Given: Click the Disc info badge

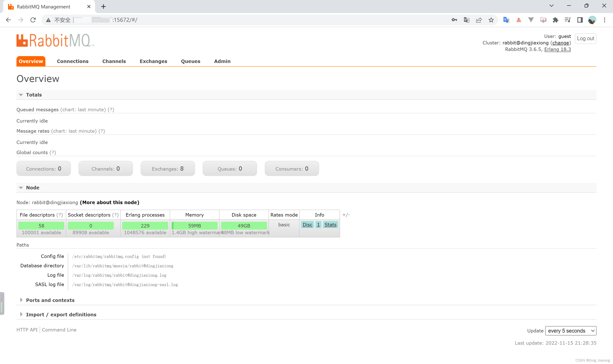Looking at the screenshot, I should [x=307, y=225].
